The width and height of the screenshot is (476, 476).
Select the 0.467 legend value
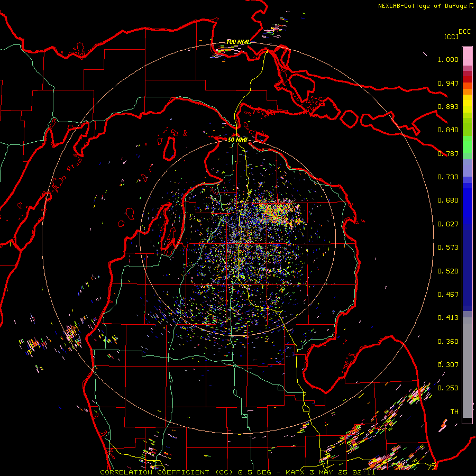coord(448,295)
